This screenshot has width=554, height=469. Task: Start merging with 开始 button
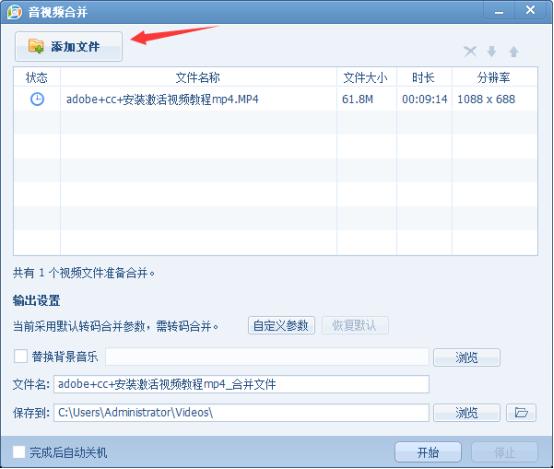pos(428,452)
